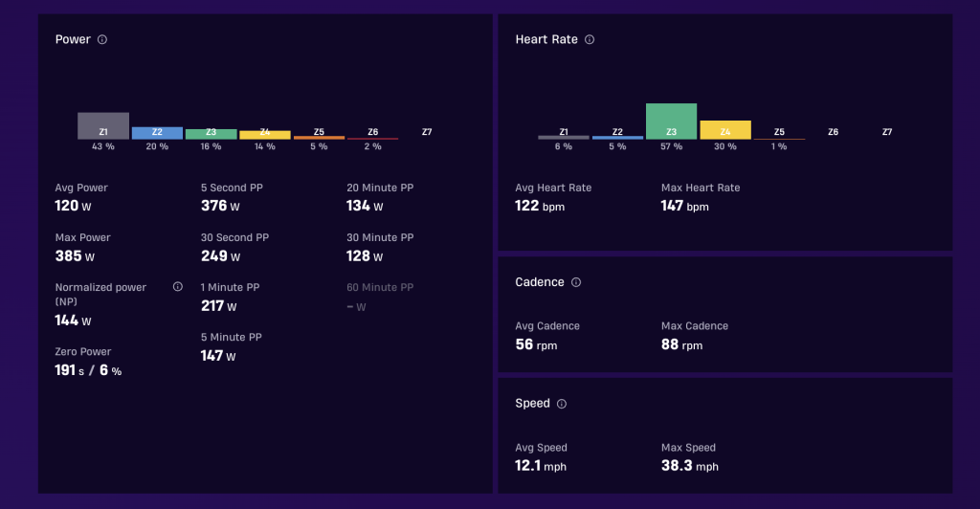Click the Power 2 % value
980x509 pixels.
click(372, 146)
